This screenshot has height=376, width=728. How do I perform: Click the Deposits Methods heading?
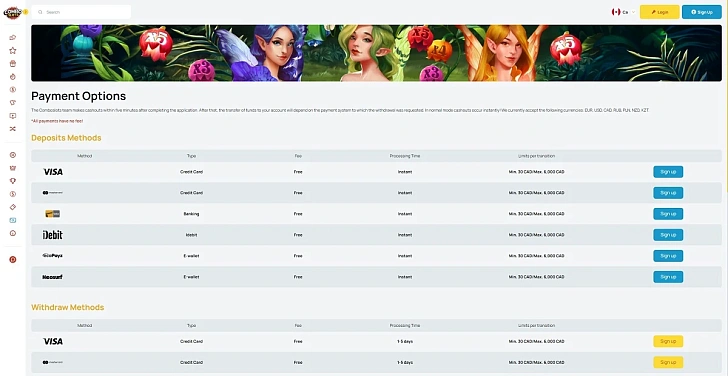click(66, 138)
